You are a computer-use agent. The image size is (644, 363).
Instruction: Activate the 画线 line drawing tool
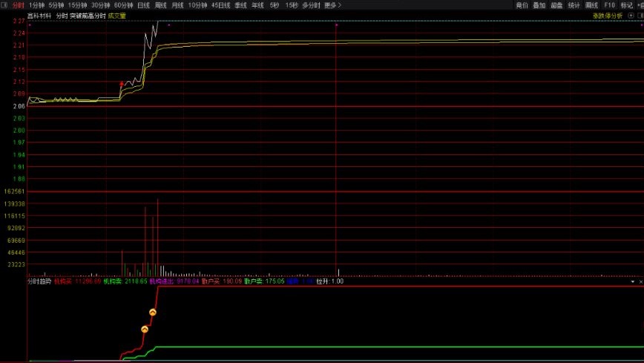(x=591, y=5)
